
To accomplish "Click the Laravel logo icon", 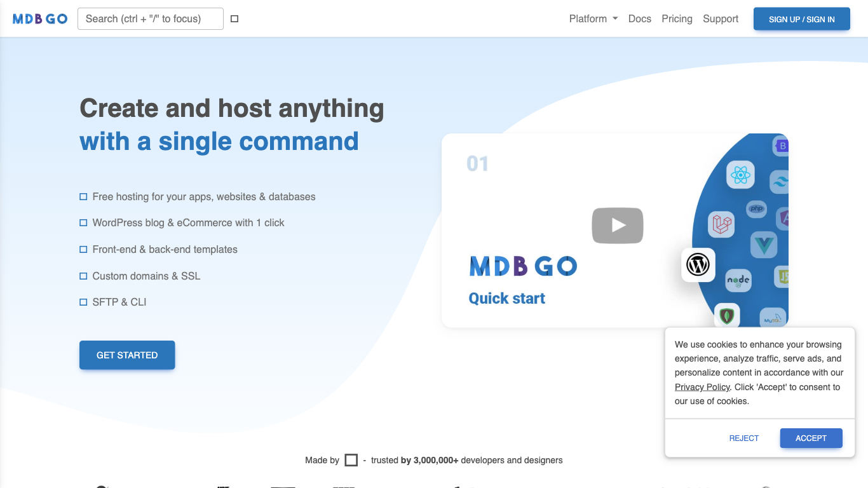I will tap(722, 224).
